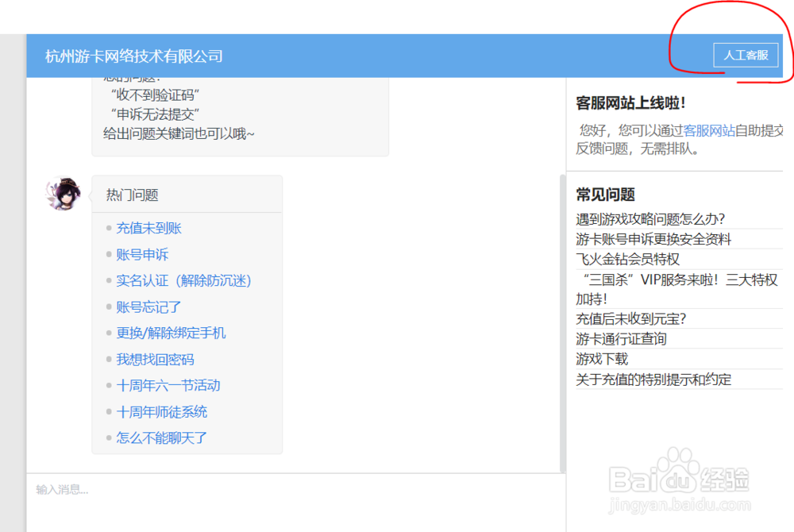Open the 充值未到账 hot question

(148, 227)
